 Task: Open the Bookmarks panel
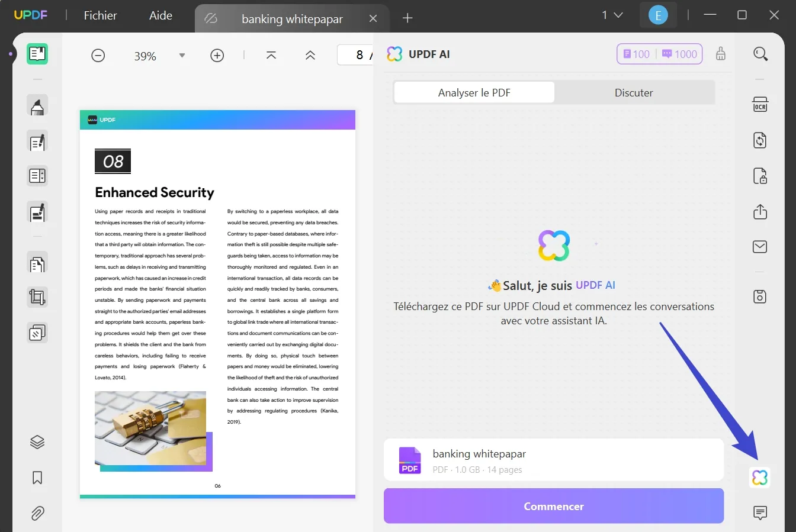37,478
